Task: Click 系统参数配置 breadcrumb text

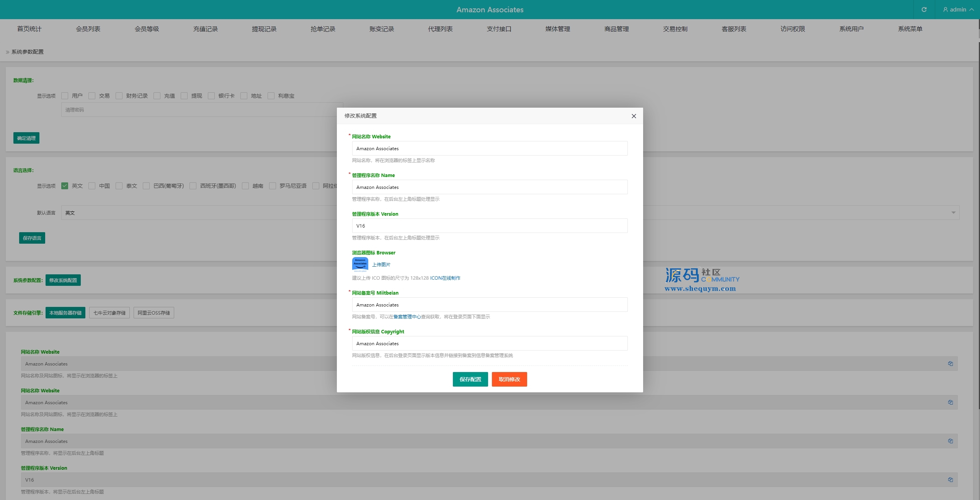Action: point(28,52)
